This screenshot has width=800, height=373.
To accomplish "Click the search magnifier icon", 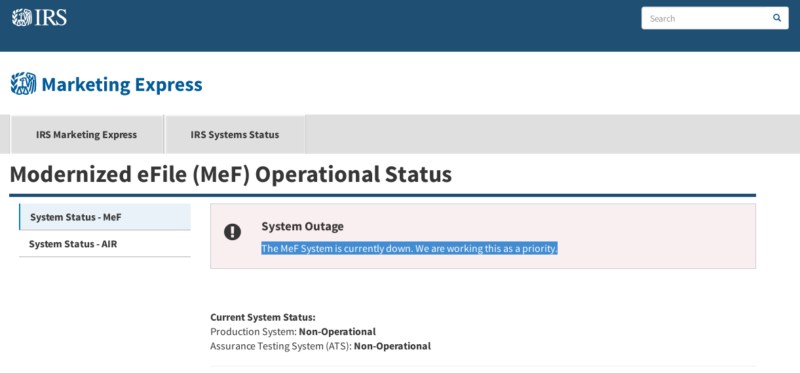I will (777, 18).
